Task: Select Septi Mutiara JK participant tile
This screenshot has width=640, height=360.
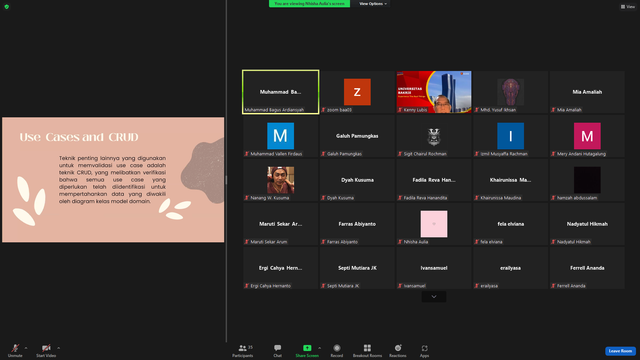Action: (x=357, y=268)
